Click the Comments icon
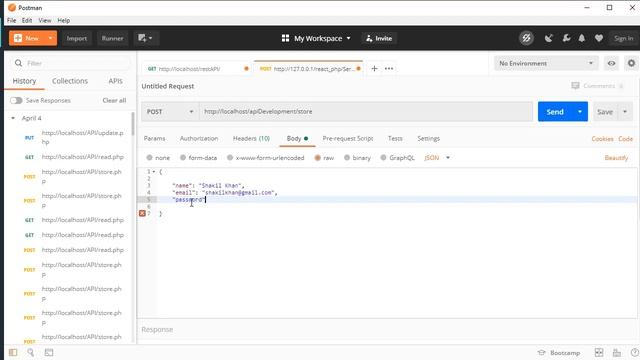This screenshot has width=640, height=360. click(575, 86)
